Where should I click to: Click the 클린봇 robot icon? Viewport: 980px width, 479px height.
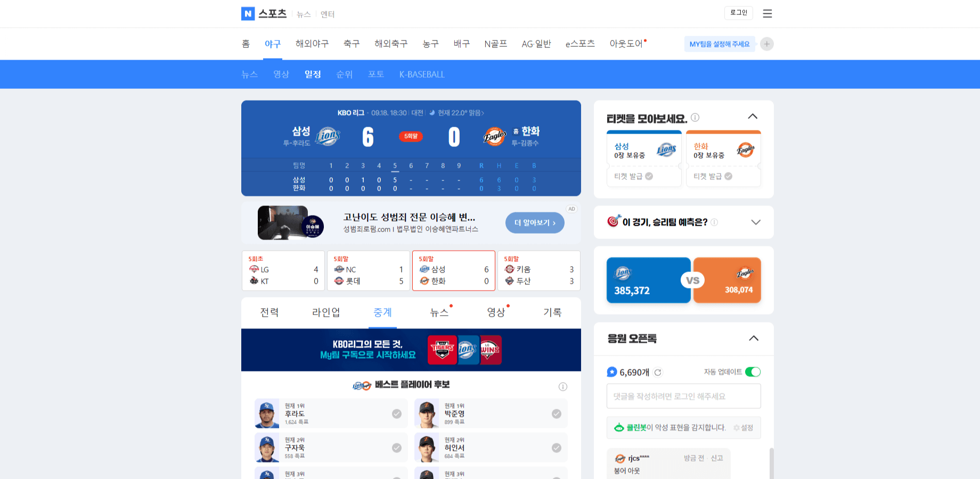619,427
